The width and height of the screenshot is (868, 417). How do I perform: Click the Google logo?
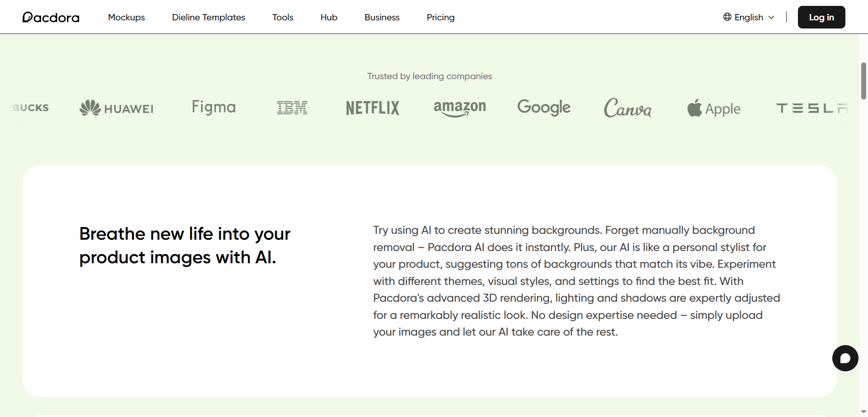[544, 108]
